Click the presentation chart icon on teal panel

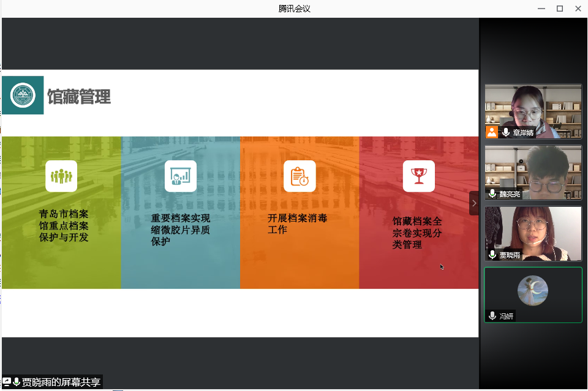(180, 176)
